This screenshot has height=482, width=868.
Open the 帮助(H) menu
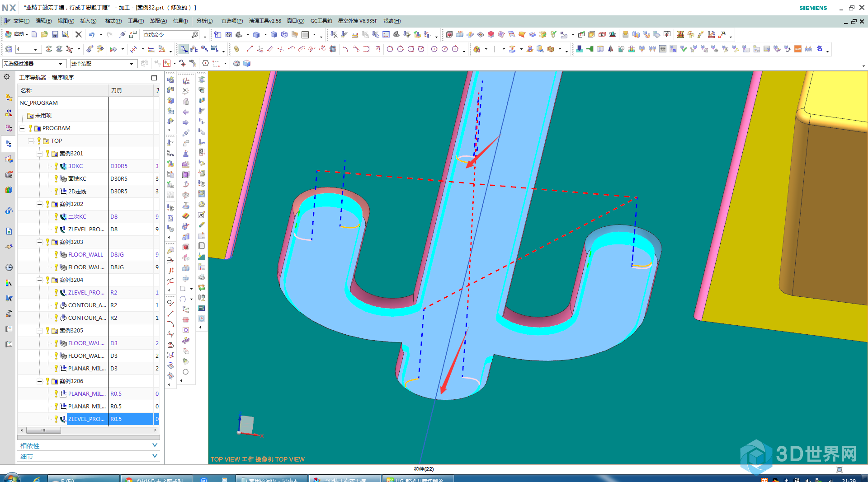(392, 21)
